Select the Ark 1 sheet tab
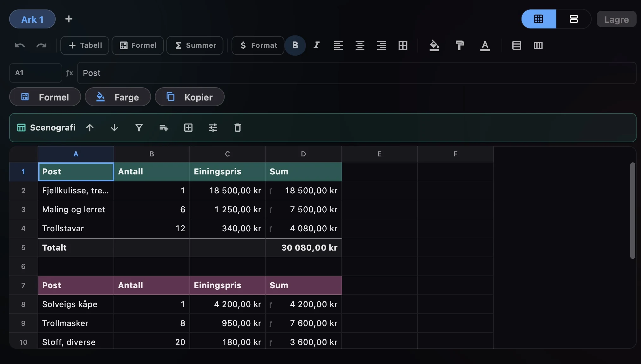 coord(32,19)
